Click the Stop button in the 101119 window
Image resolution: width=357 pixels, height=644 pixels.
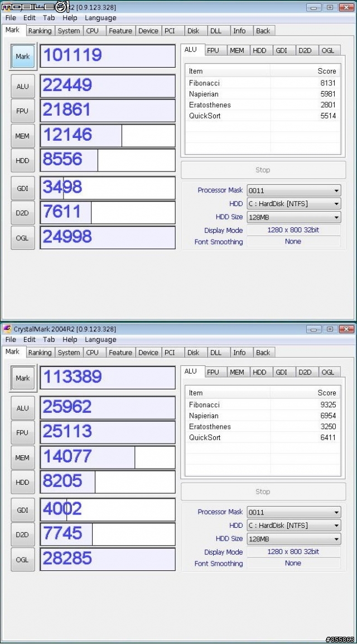pyautogui.click(x=263, y=170)
